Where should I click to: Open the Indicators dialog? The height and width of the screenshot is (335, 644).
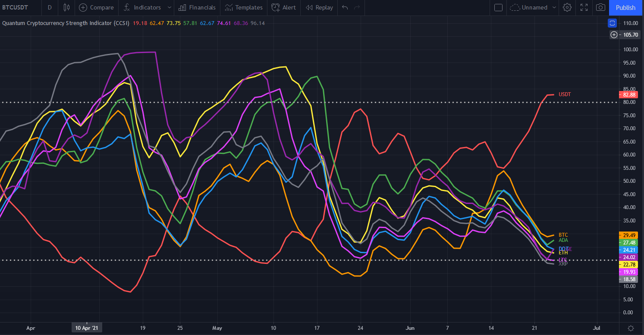(x=142, y=7)
